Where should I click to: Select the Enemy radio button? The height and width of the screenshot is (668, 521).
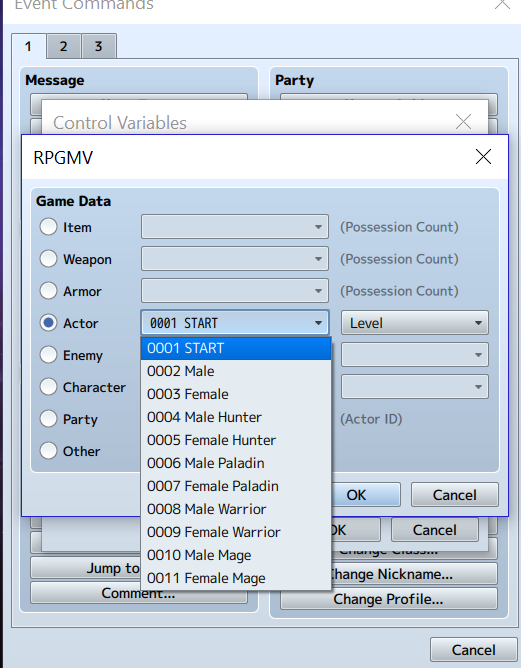point(48,354)
